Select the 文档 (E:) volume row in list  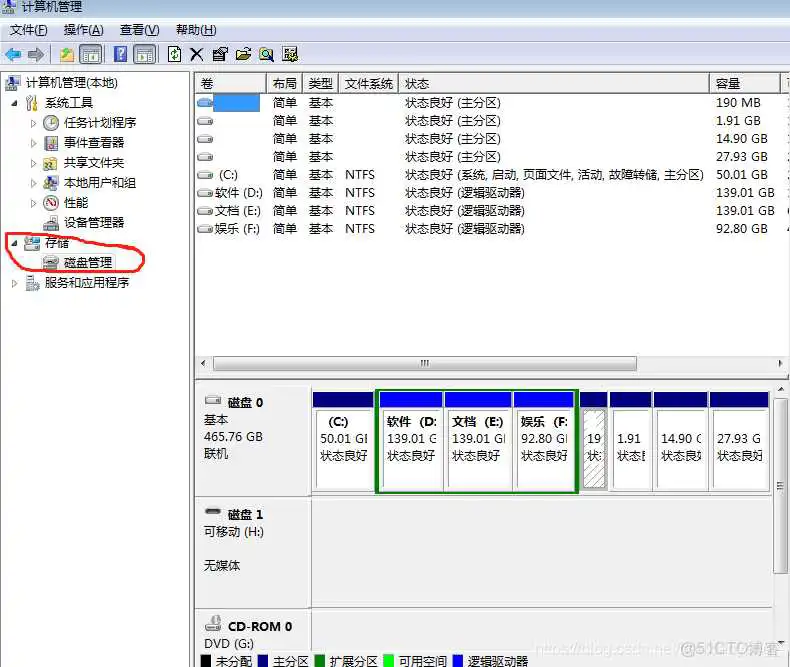coord(490,211)
